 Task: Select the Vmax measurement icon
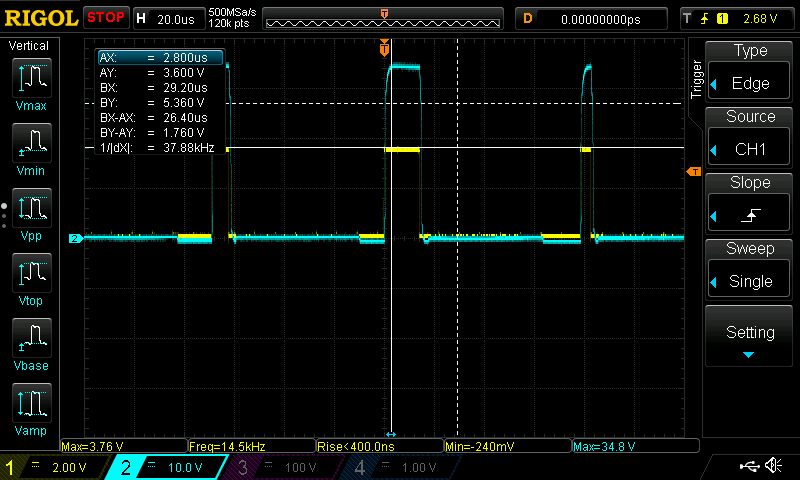pyautogui.click(x=32, y=78)
